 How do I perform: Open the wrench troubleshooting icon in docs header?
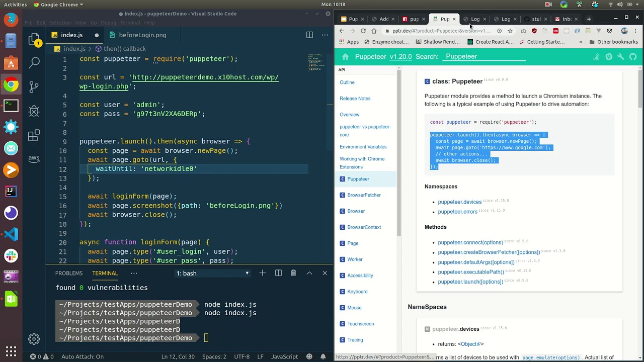pyautogui.click(x=621, y=57)
